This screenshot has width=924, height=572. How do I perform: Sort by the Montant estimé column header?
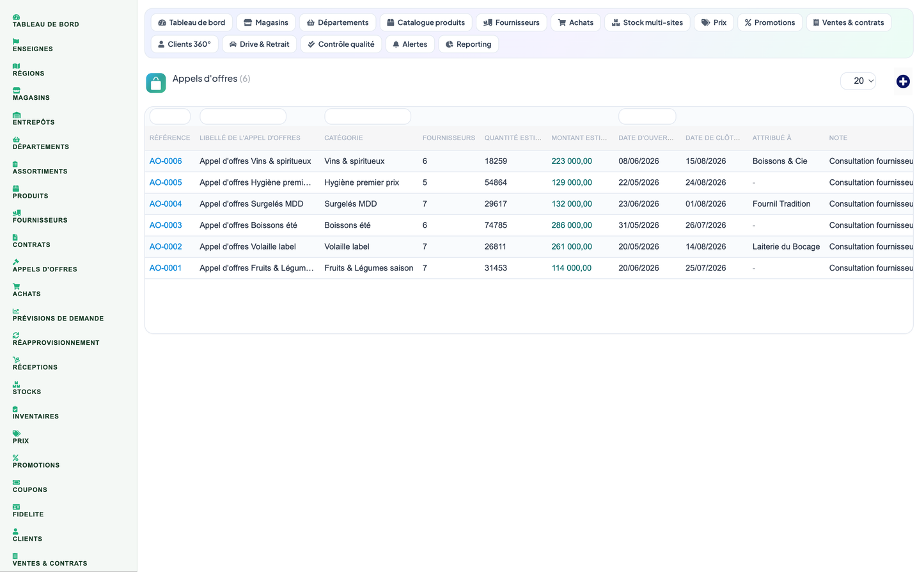click(x=579, y=138)
